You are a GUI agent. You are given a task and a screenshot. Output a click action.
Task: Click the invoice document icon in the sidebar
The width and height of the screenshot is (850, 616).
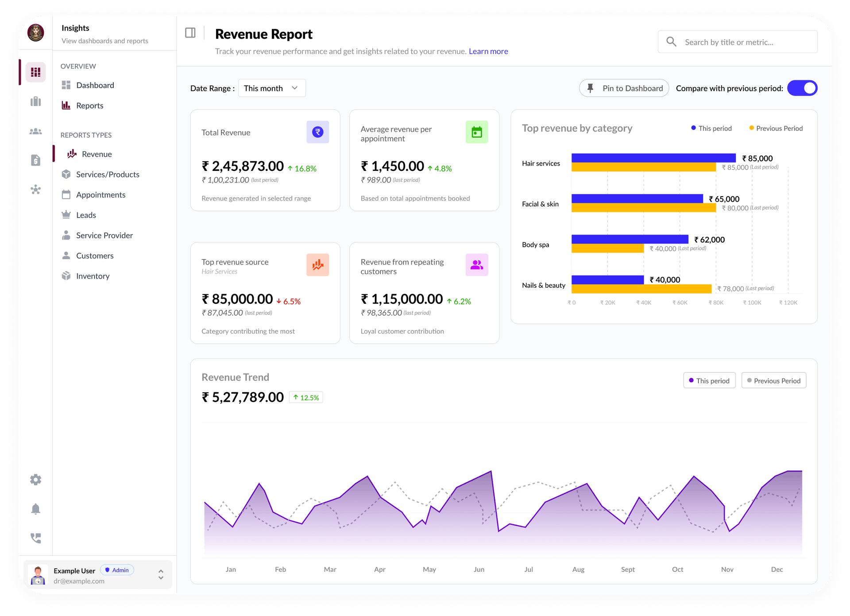click(35, 160)
